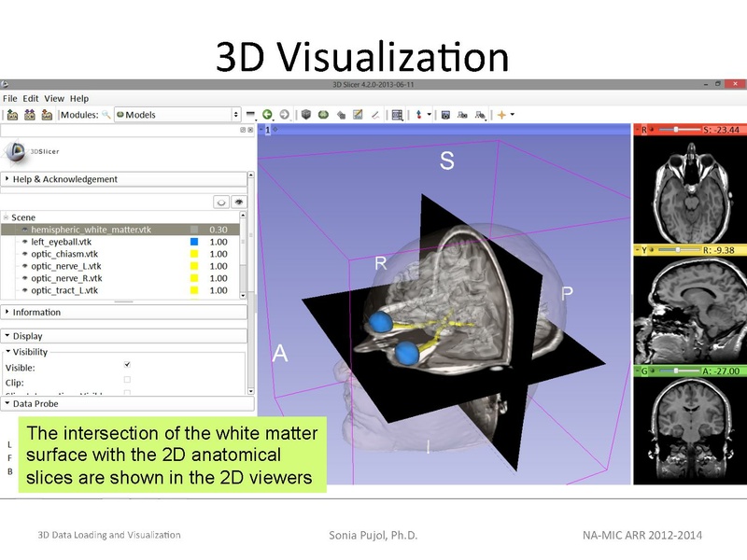This screenshot has height=560, width=747.
Task: Click the green Models module icon
Action: [x=323, y=114]
